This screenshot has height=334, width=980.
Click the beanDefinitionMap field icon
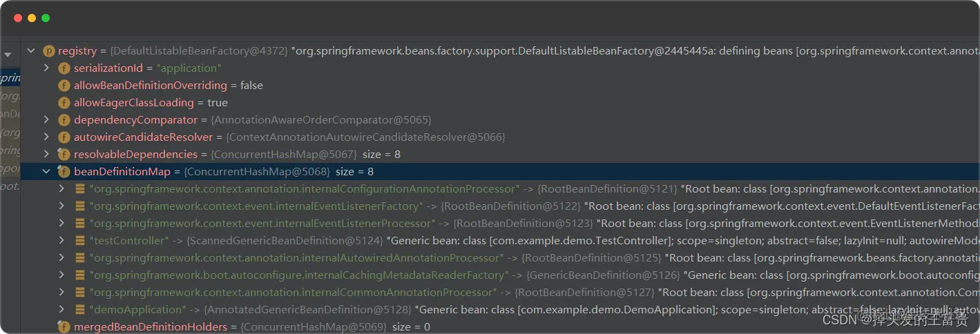click(64, 172)
